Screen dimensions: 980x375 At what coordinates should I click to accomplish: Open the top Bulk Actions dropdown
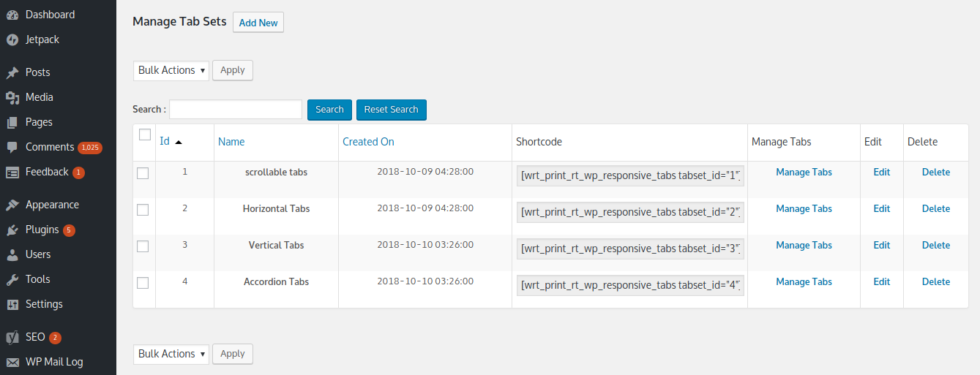click(x=171, y=70)
